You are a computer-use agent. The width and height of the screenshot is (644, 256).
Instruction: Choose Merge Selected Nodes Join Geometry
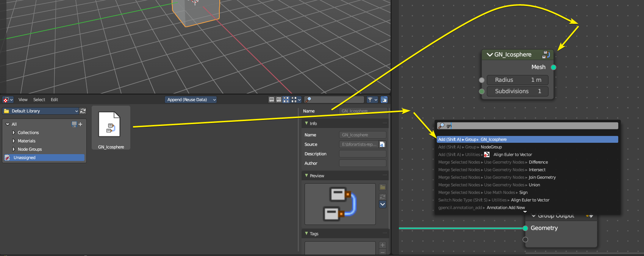coord(527,177)
